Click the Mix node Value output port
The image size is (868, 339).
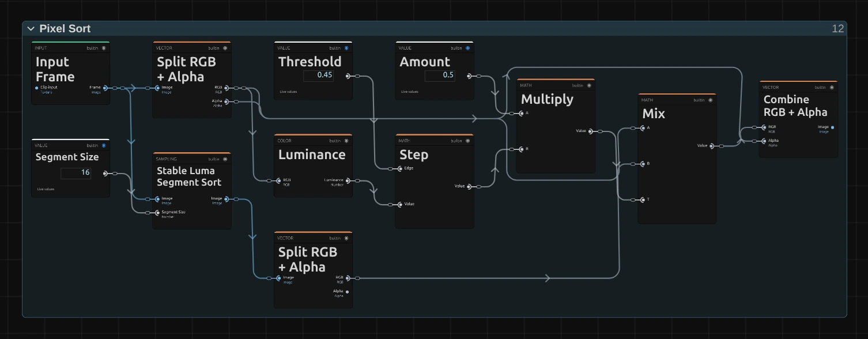point(712,146)
